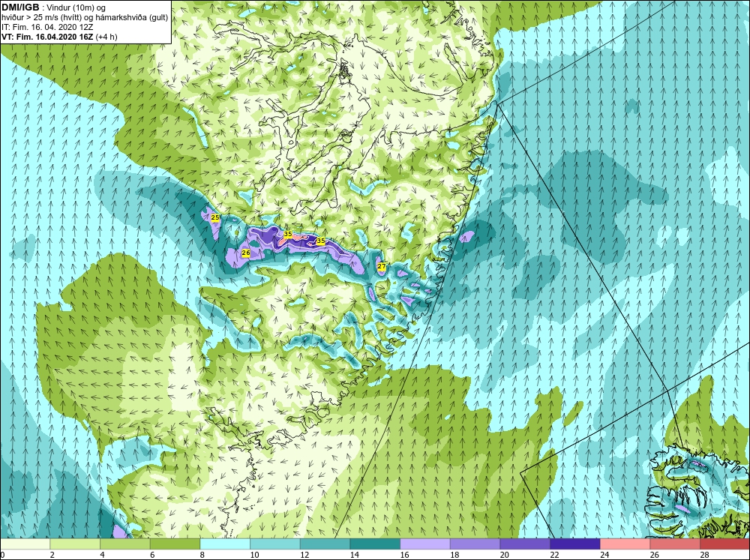Click the pale cream 0–2 legend swatch

click(25, 544)
